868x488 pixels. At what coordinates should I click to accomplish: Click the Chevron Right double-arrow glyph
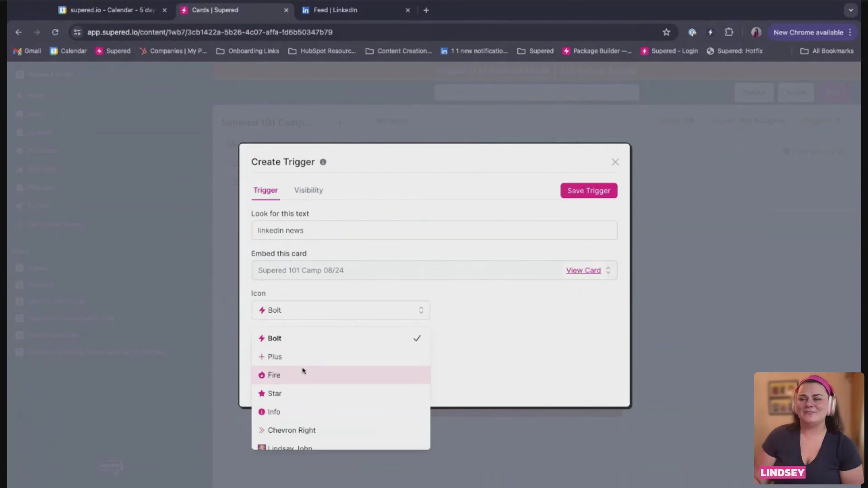[x=261, y=430]
